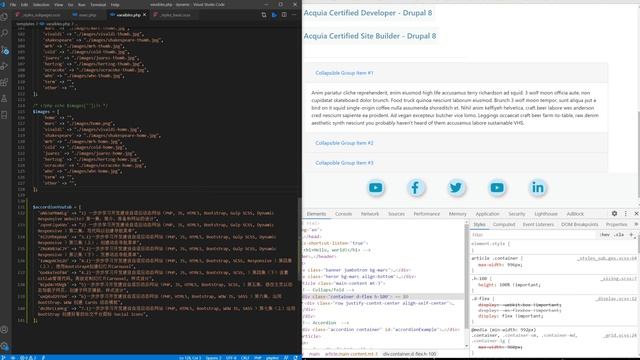640x360 pixels.
Task: Select the Event Listeners sidebar tab
Action: pyautogui.click(x=538, y=224)
